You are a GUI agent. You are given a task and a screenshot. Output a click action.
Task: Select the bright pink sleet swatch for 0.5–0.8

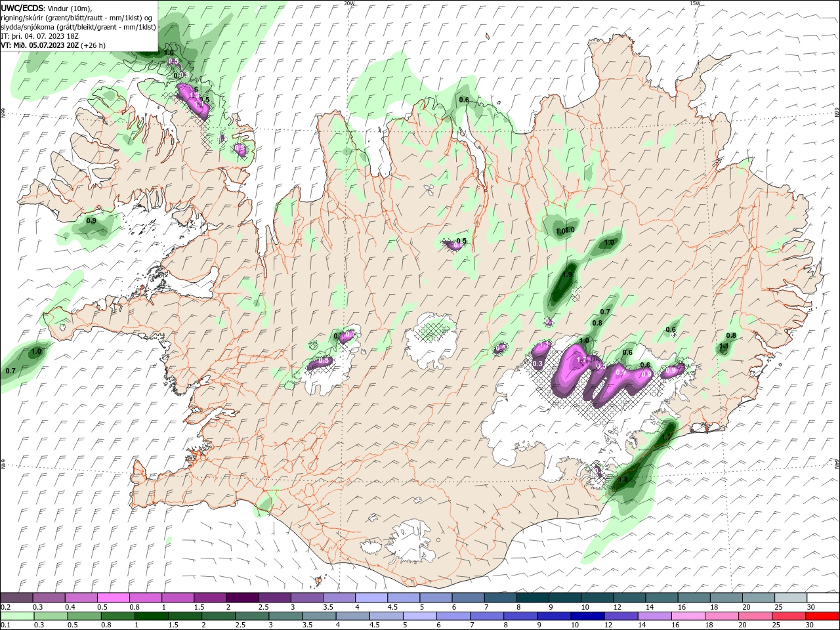tap(113, 598)
